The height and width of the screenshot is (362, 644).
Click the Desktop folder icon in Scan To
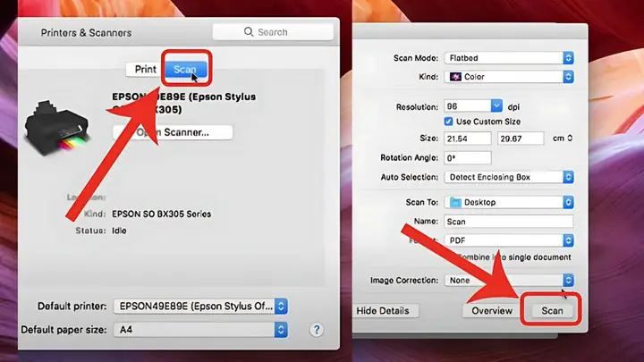click(x=455, y=202)
